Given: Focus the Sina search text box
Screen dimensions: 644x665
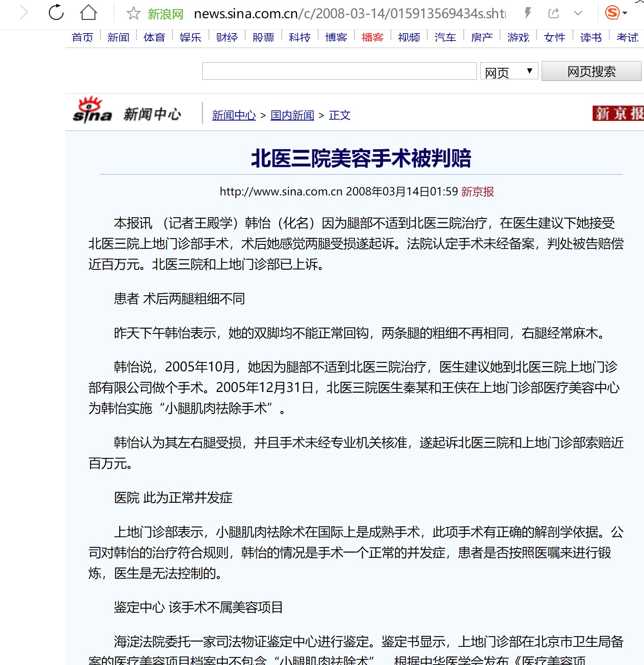Looking at the screenshot, I should [x=339, y=71].
